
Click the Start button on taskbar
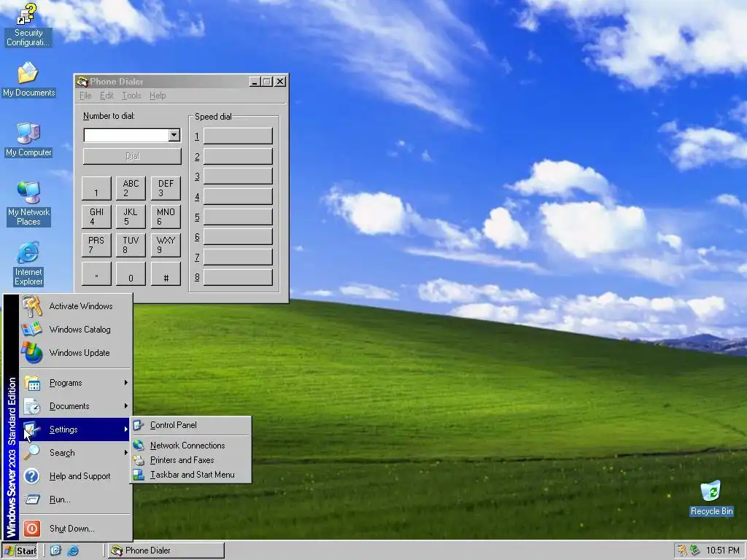pyautogui.click(x=20, y=551)
